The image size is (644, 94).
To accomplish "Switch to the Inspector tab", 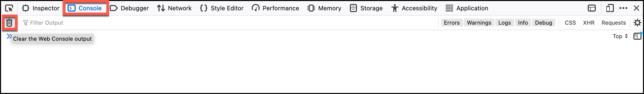I will tap(41, 8).
